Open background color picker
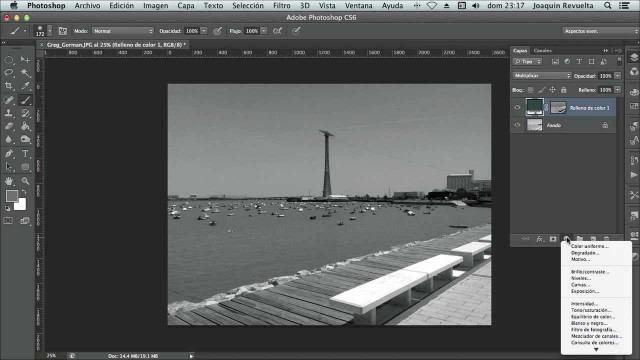The image size is (640, 360). pos(21,205)
